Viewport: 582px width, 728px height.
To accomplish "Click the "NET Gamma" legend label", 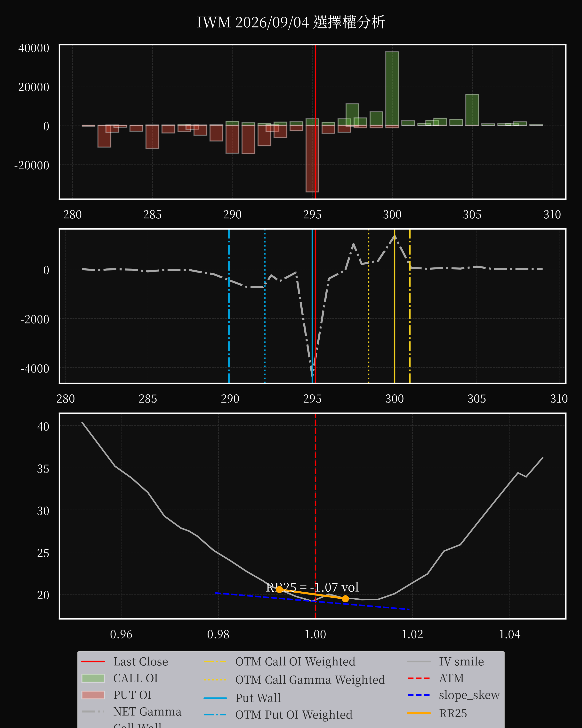I will click(x=147, y=711).
